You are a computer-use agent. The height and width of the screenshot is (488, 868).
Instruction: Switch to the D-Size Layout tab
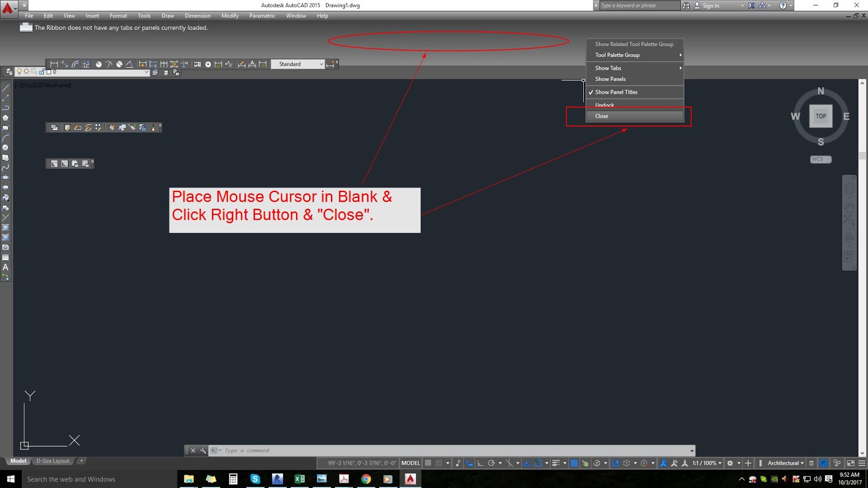(53, 460)
